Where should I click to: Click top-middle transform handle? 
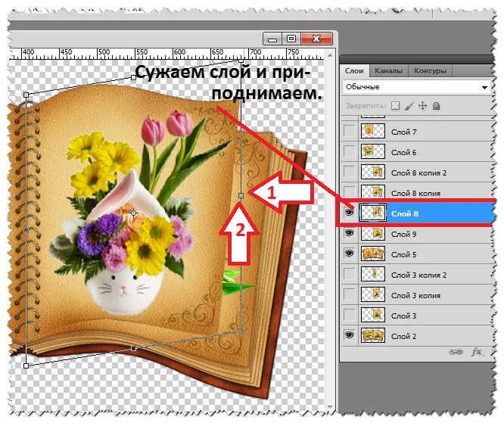coord(134,77)
